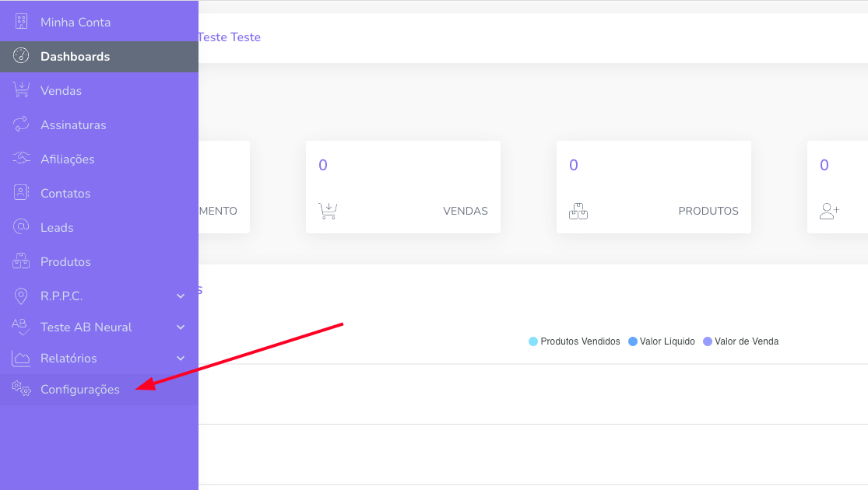Click the Vendas cart icon in sidebar
This screenshot has width=868, height=490.
[21, 90]
